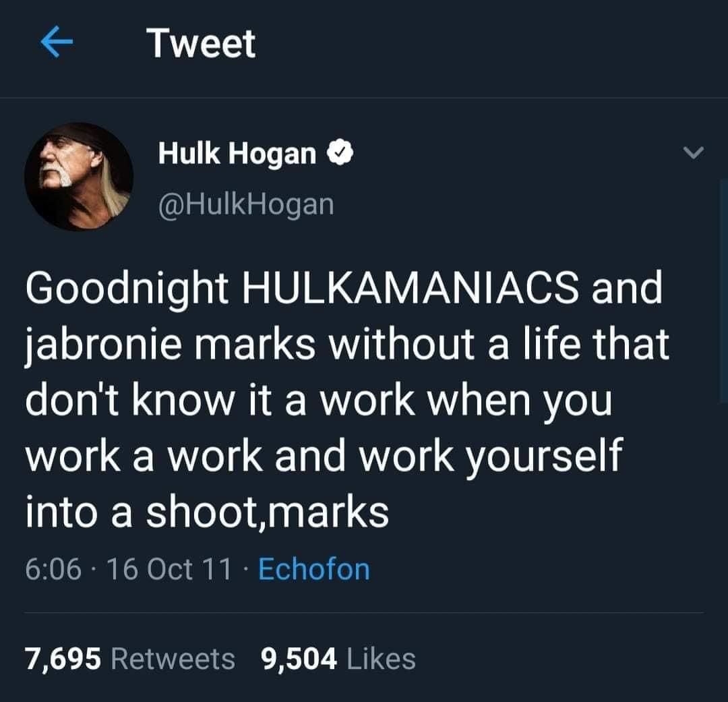The width and height of the screenshot is (728, 702).
Task: Click the 9,504 like count number
Action: (299, 660)
